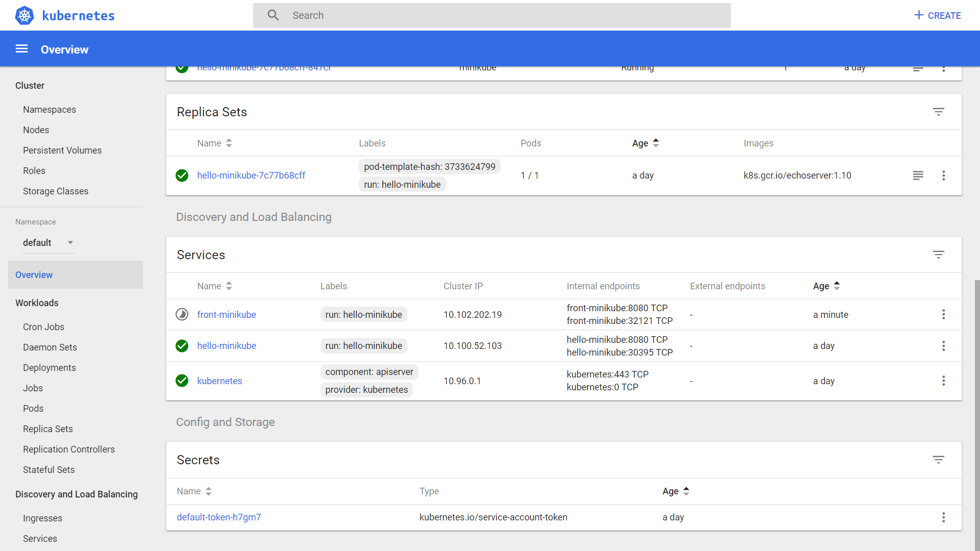Image resolution: width=980 pixels, height=551 pixels.
Task: Open filter for Services card
Action: [x=938, y=255]
